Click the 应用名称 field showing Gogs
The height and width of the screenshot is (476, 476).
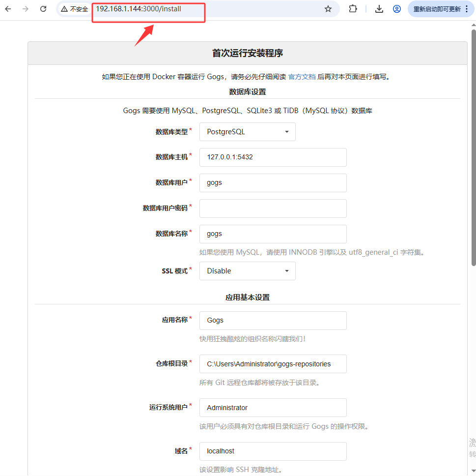click(x=273, y=320)
